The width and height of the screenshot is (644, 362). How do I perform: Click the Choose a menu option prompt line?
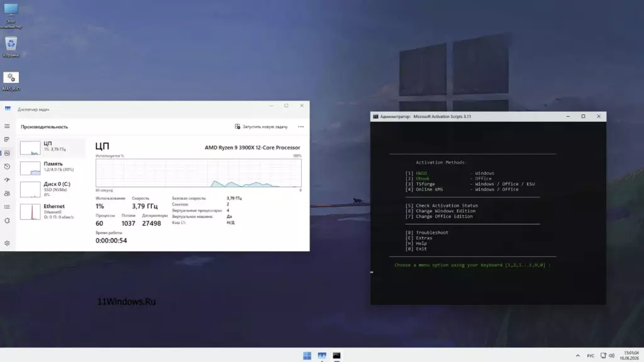point(472,265)
